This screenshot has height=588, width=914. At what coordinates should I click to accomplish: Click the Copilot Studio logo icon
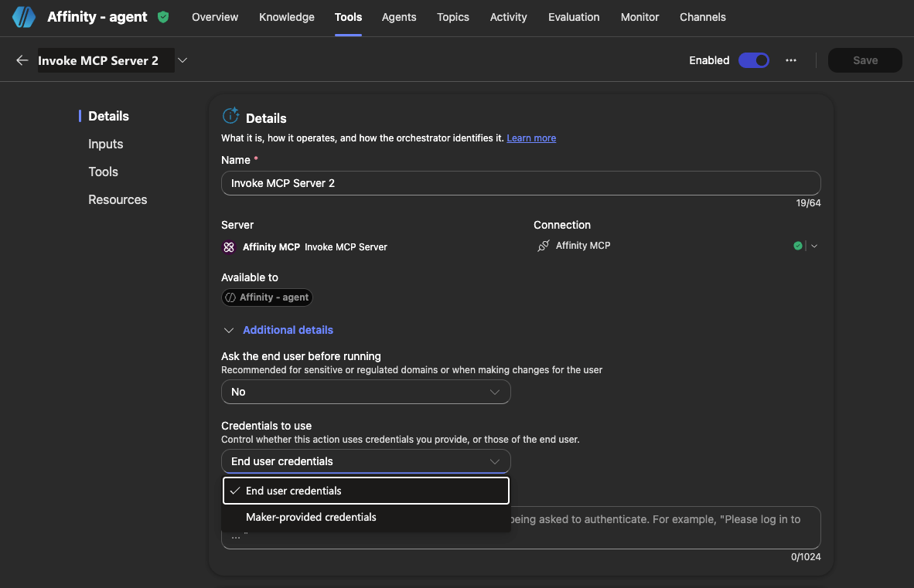point(24,17)
